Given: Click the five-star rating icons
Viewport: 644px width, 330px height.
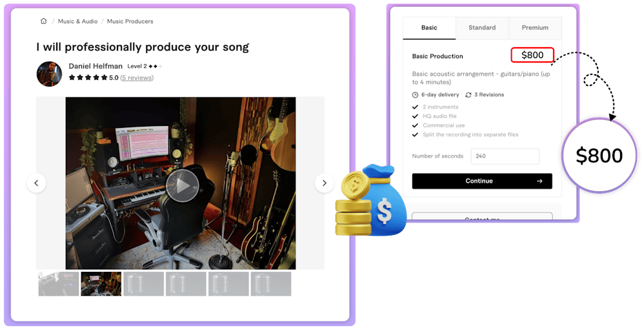Looking at the screenshot, I should [88, 77].
